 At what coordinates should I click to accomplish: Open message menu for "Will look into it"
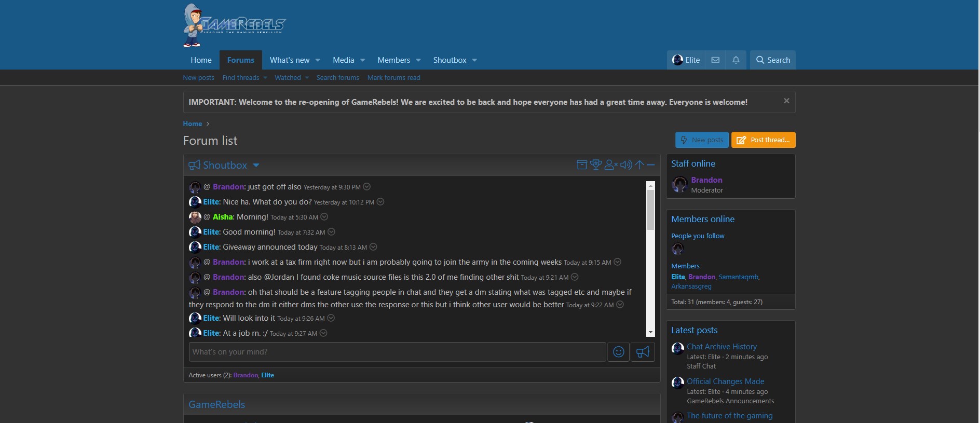[331, 318]
